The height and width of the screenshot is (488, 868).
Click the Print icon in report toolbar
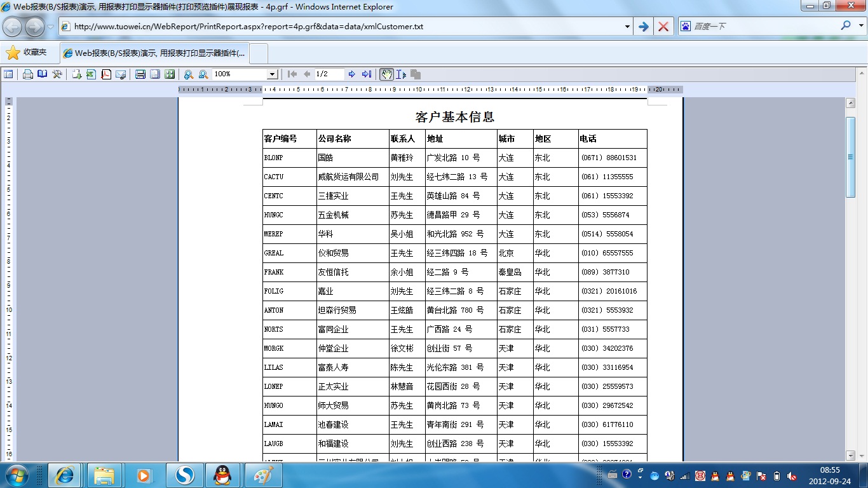point(28,74)
